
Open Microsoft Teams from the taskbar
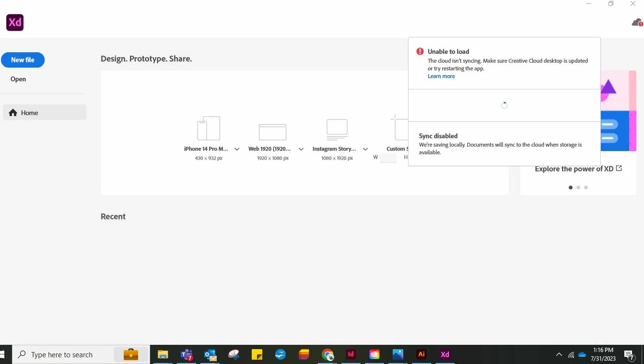pos(187,354)
